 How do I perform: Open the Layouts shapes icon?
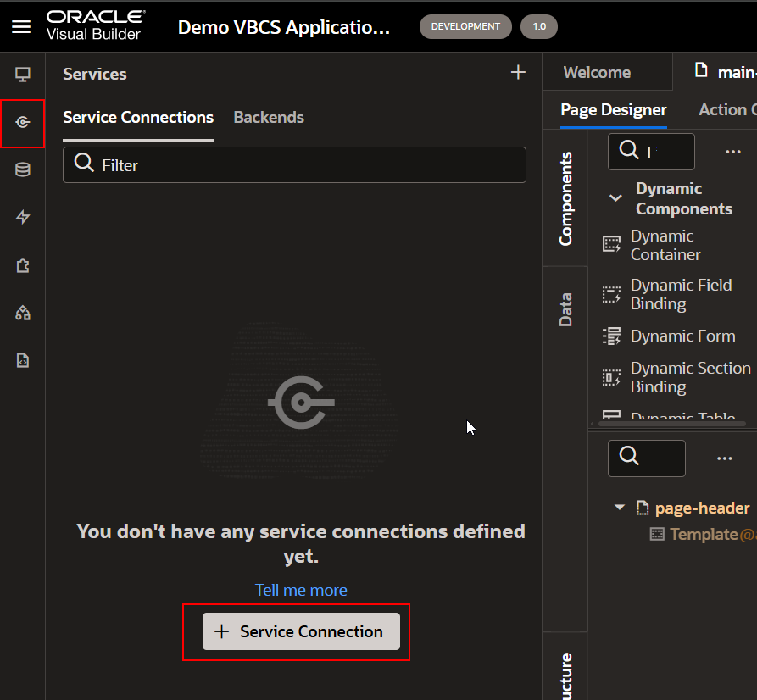(23, 313)
